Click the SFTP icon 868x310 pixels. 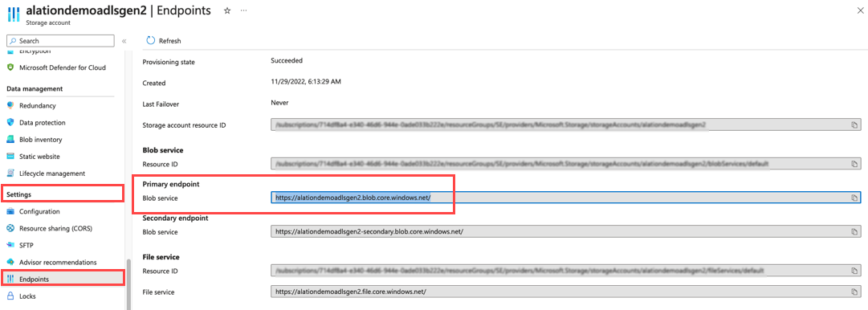pos(10,245)
